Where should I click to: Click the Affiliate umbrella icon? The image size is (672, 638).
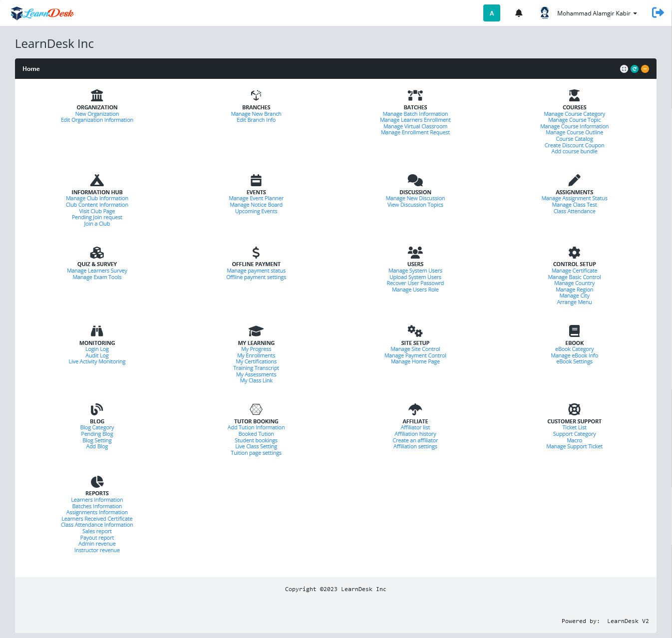pyautogui.click(x=415, y=409)
